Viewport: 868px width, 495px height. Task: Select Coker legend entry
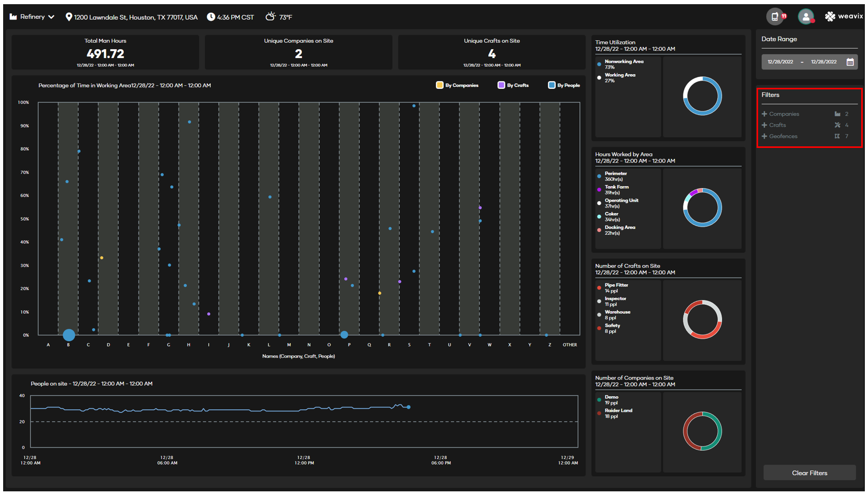(x=608, y=217)
